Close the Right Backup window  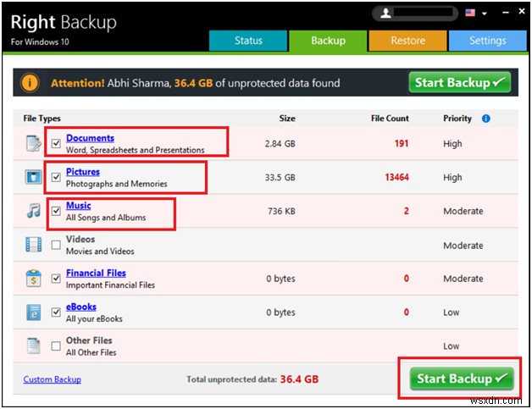[x=522, y=12]
